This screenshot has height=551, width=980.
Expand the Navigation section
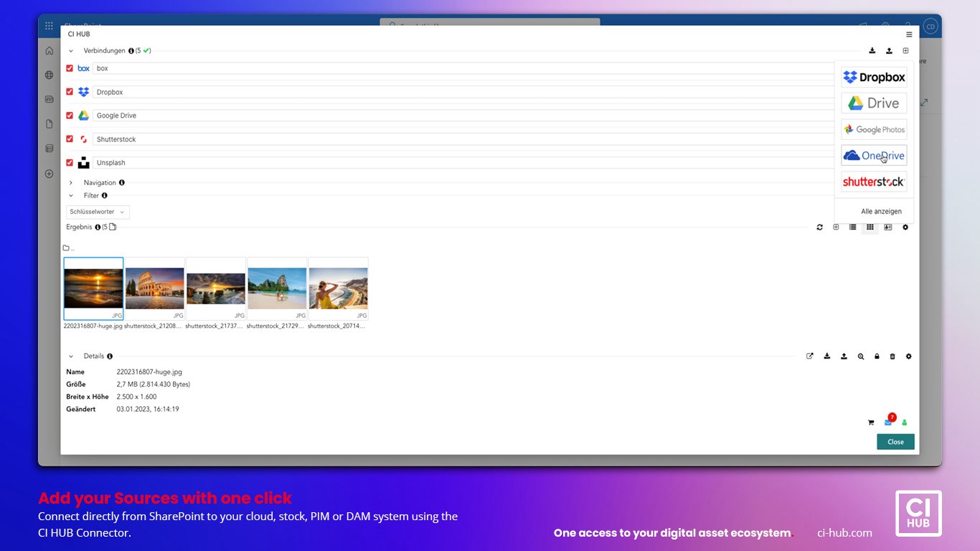71,183
